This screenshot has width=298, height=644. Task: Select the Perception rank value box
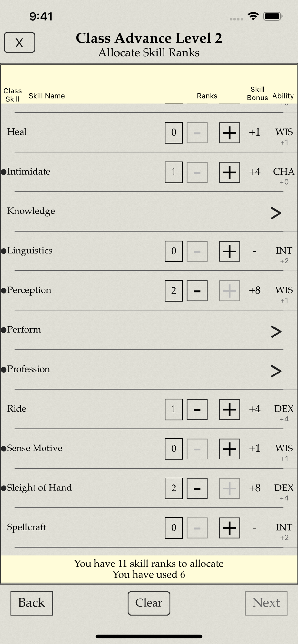pyautogui.click(x=174, y=291)
